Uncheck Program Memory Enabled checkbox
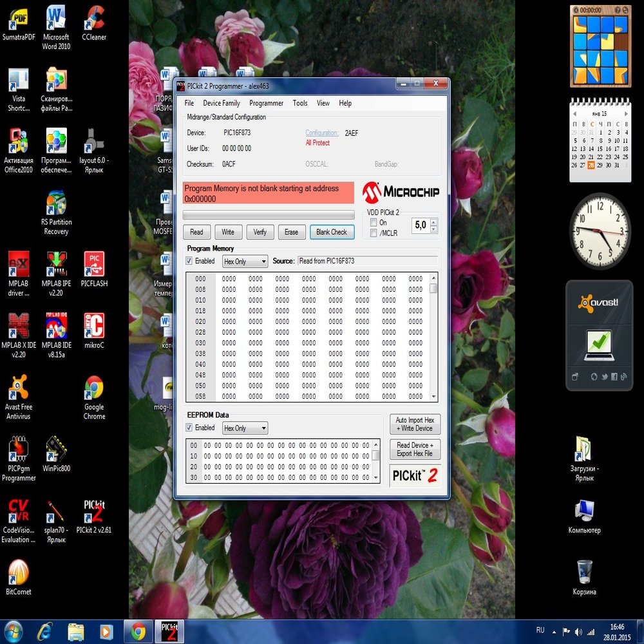 click(x=189, y=261)
